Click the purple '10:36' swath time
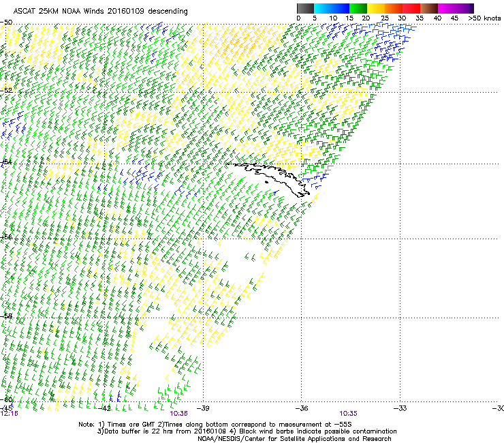504x443 pixels. 178,414
